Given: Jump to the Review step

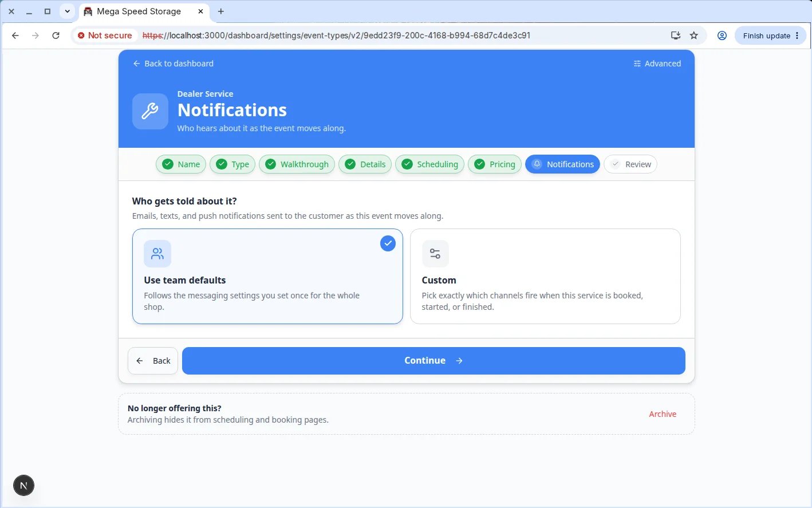Looking at the screenshot, I should [630, 164].
